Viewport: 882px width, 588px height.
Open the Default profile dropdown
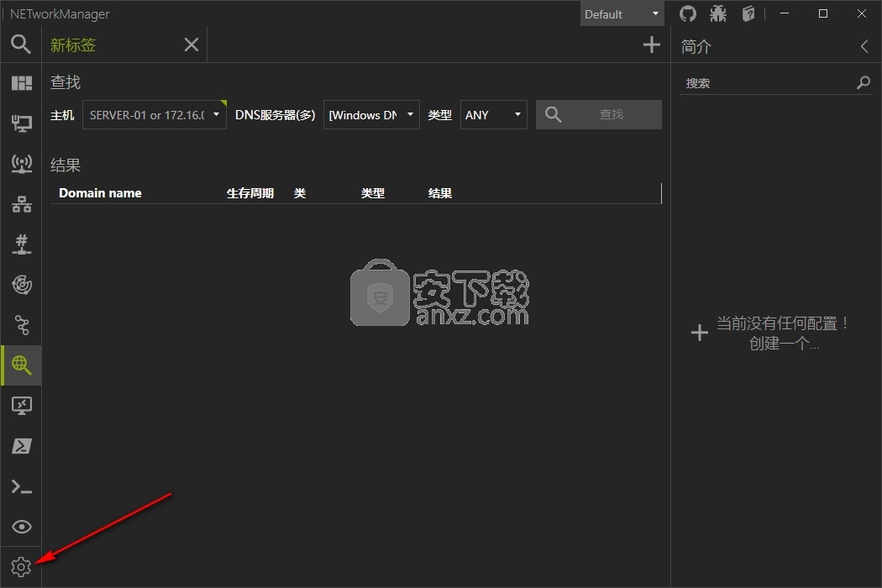pyautogui.click(x=622, y=14)
